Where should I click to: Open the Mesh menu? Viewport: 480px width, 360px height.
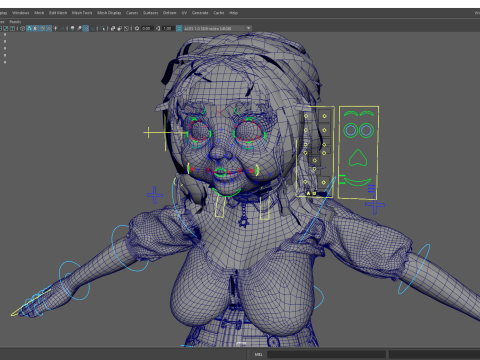click(39, 13)
